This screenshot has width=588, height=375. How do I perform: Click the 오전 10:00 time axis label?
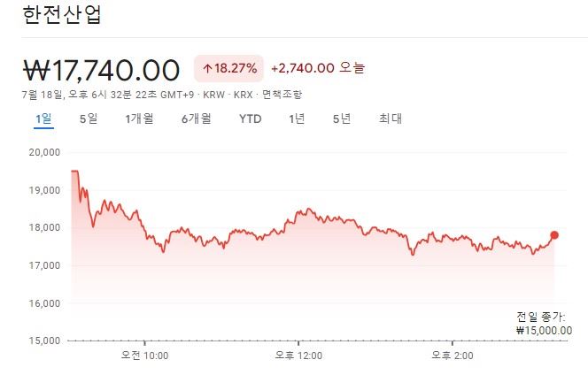(x=144, y=356)
